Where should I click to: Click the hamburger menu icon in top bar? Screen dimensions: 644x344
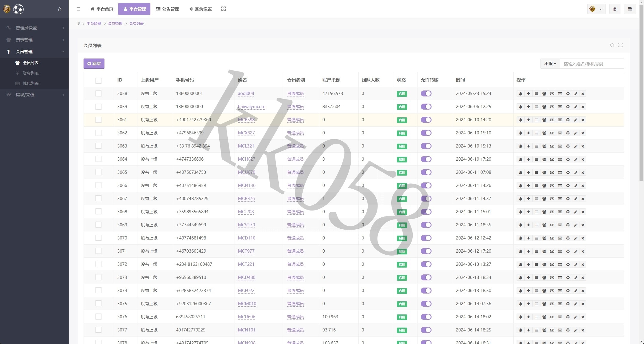[x=78, y=9]
